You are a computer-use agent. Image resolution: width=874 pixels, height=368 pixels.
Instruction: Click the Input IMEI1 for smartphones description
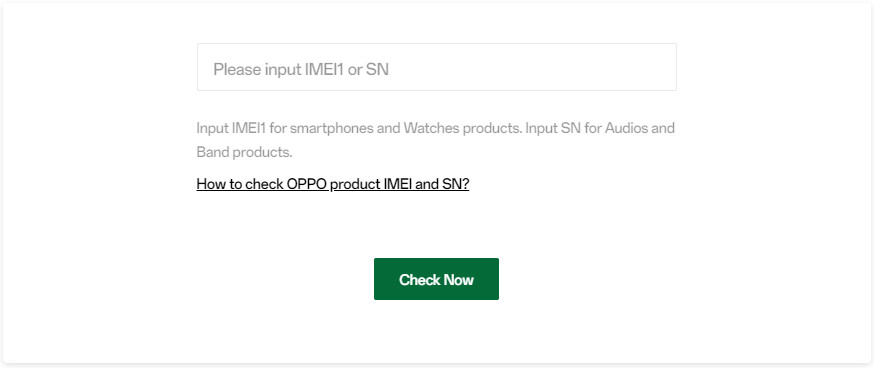tap(360, 128)
